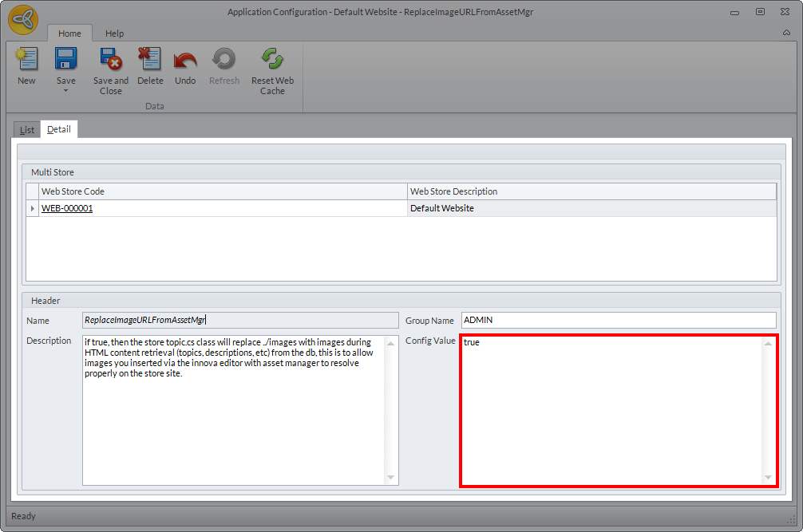Switch to the Help ribbon tab
Image resolution: width=803 pixels, height=532 pixels.
114,33
